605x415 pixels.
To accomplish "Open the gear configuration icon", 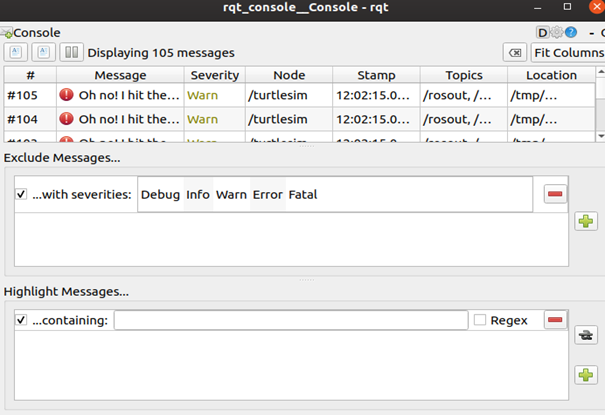I will [x=557, y=32].
